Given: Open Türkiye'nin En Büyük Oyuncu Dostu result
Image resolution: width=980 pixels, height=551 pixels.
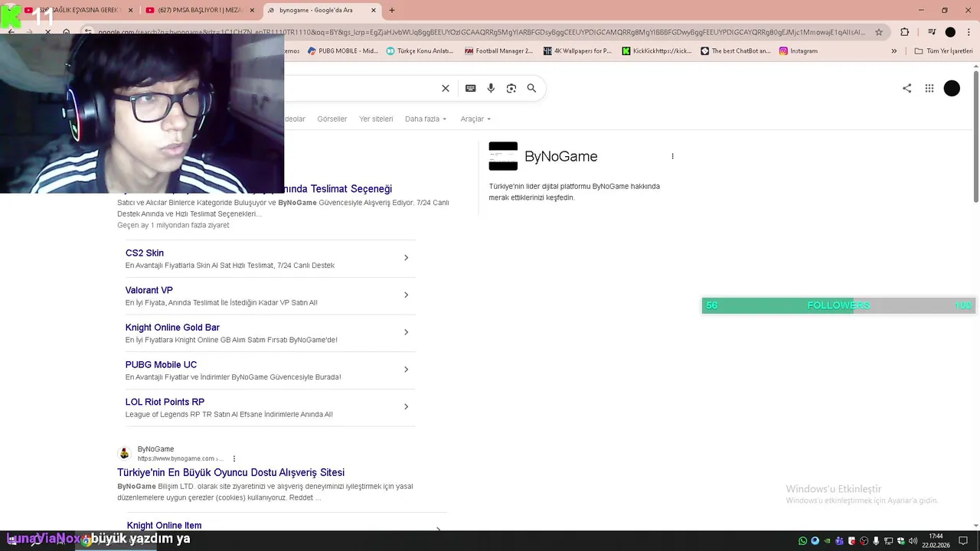Looking at the screenshot, I should point(230,472).
